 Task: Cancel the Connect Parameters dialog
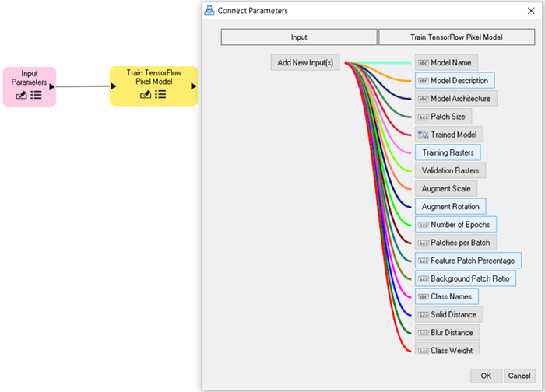pos(519,375)
